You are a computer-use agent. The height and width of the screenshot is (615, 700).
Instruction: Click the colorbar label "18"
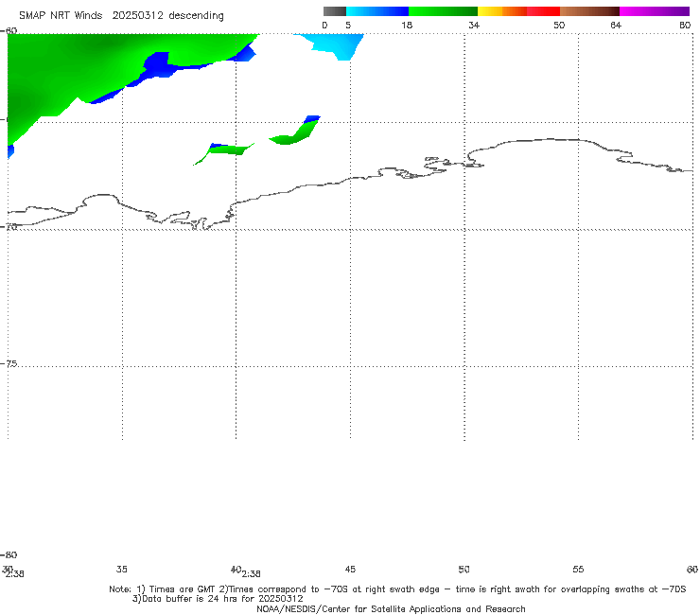[407, 25]
